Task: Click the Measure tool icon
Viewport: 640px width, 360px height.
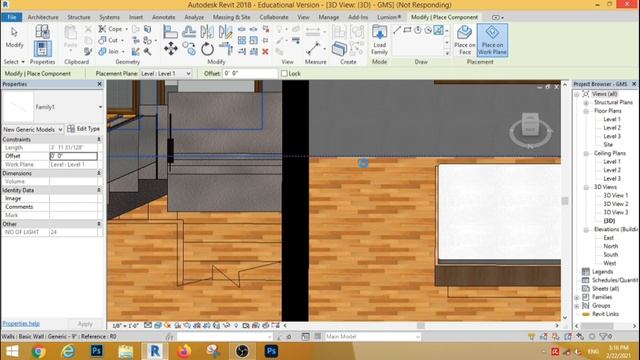Action: coord(313,49)
